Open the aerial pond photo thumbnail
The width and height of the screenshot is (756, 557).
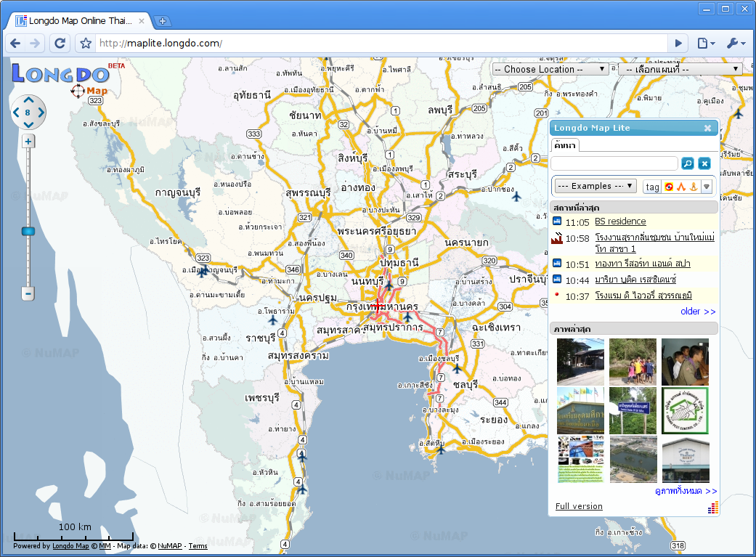click(633, 459)
